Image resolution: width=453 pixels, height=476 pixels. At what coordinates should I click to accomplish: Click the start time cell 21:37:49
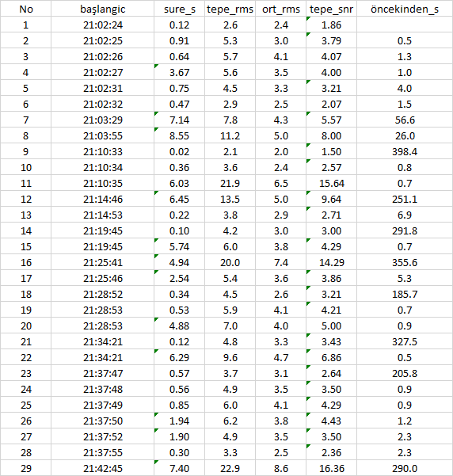[103, 405]
